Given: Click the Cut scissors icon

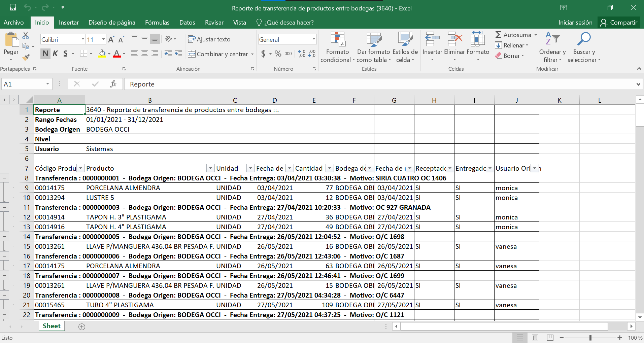Looking at the screenshot, I should pos(26,35).
